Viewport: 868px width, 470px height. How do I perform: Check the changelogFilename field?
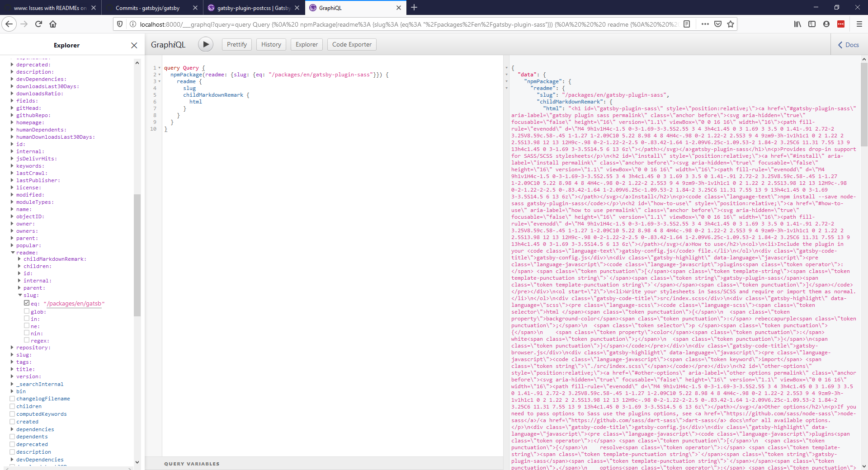(x=12, y=399)
